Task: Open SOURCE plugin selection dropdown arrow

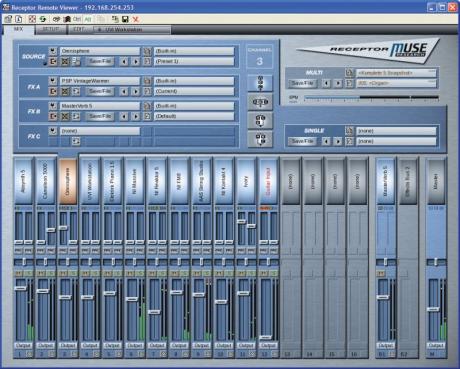Action: point(53,51)
